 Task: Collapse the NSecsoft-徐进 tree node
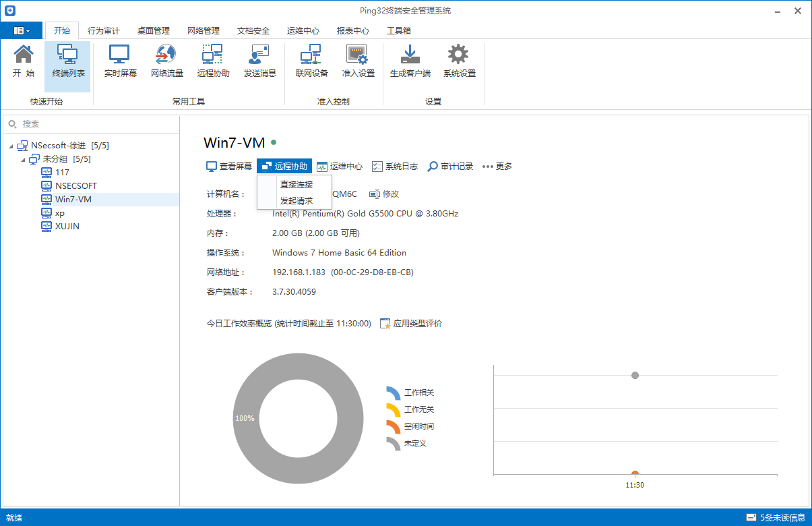coord(11,146)
